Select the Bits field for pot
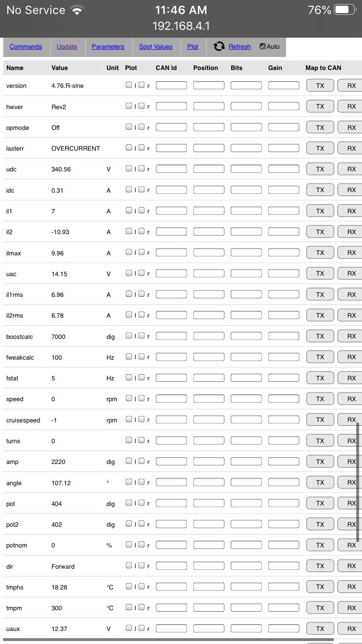 pos(246,503)
